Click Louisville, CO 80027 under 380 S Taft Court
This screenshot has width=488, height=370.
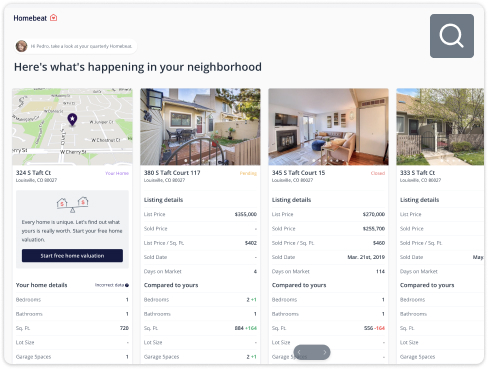point(164,180)
